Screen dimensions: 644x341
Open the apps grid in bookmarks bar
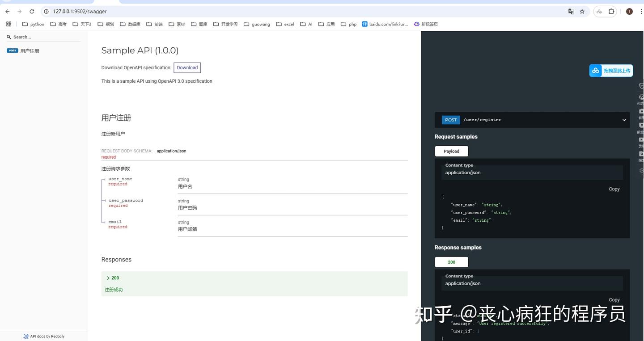(x=8, y=24)
